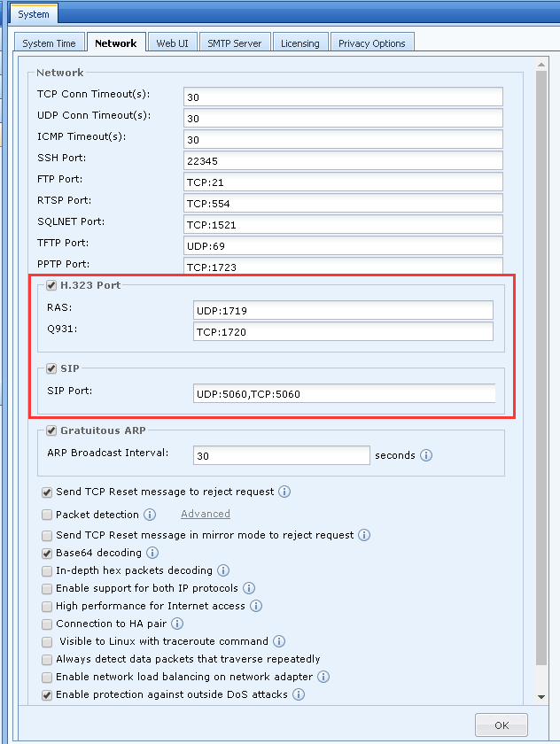Screen dimensions: 560x744
Task: Toggle the H.323 Port checkbox
Action: point(51,285)
